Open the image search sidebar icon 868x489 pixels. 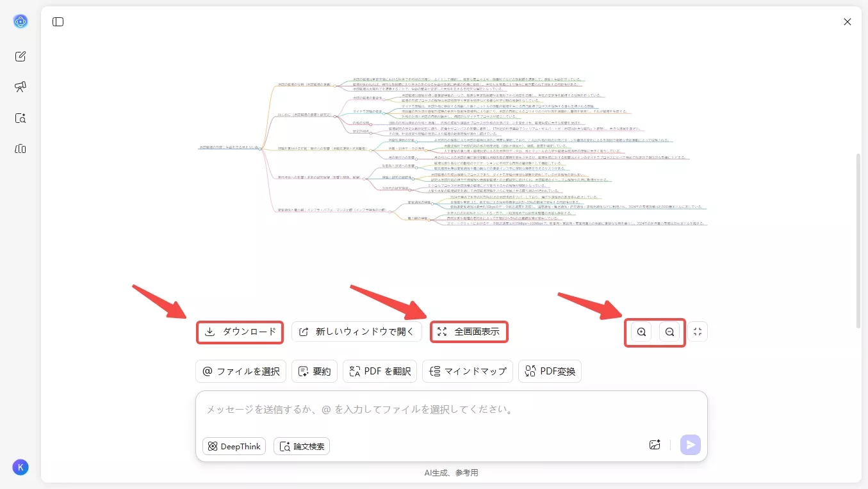pyautogui.click(x=20, y=118)
